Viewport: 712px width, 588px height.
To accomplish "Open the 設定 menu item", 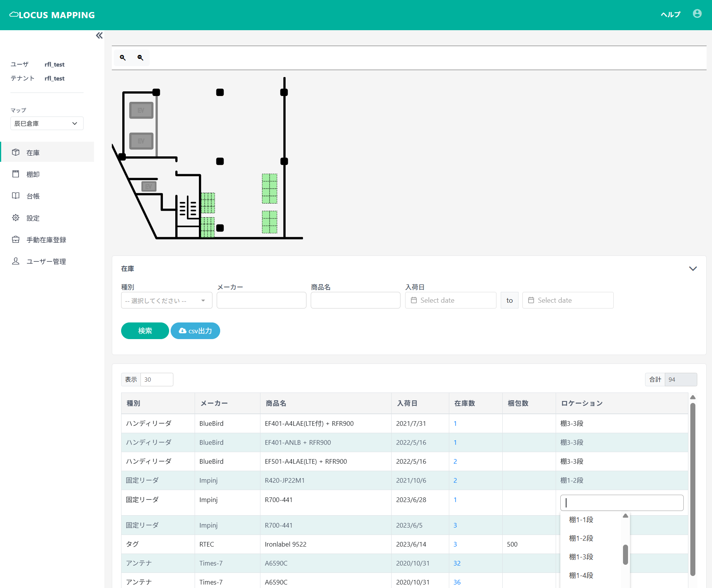I will tap(47, 218).
